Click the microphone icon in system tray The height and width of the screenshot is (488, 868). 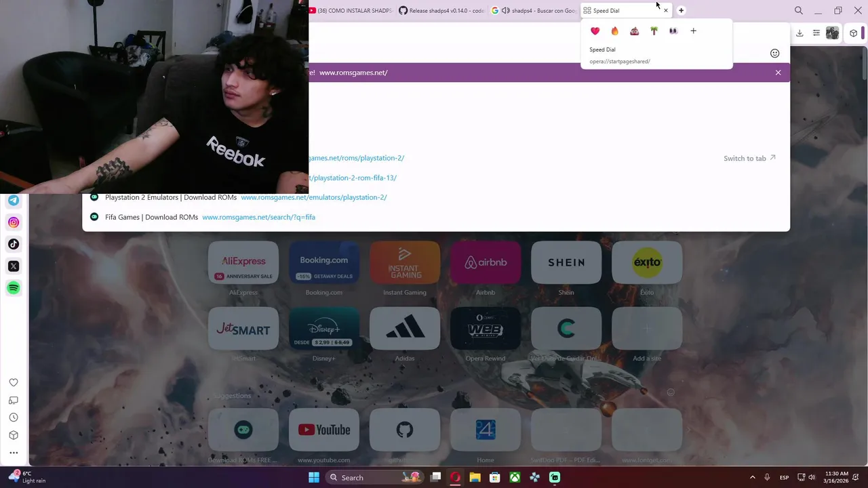point(767,478)
